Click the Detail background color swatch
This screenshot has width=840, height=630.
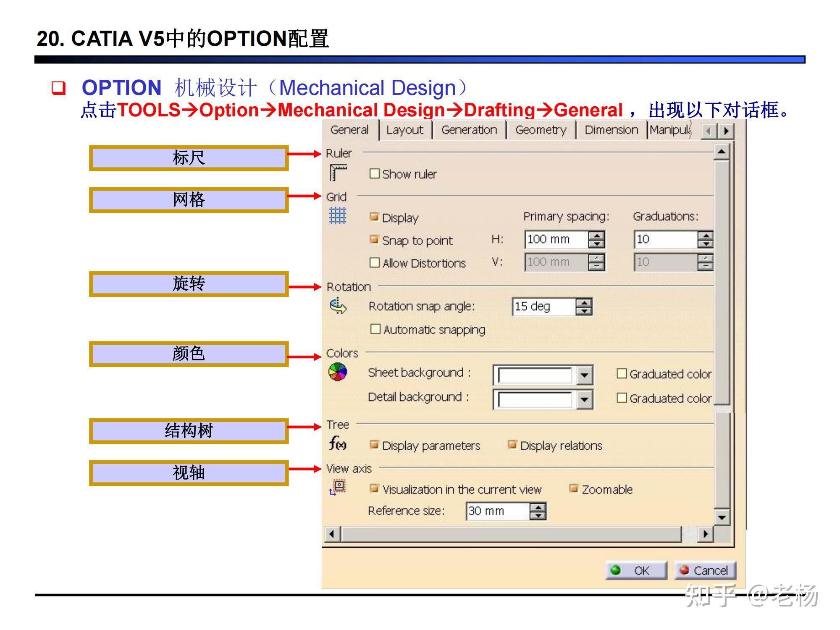pos(535,399)
